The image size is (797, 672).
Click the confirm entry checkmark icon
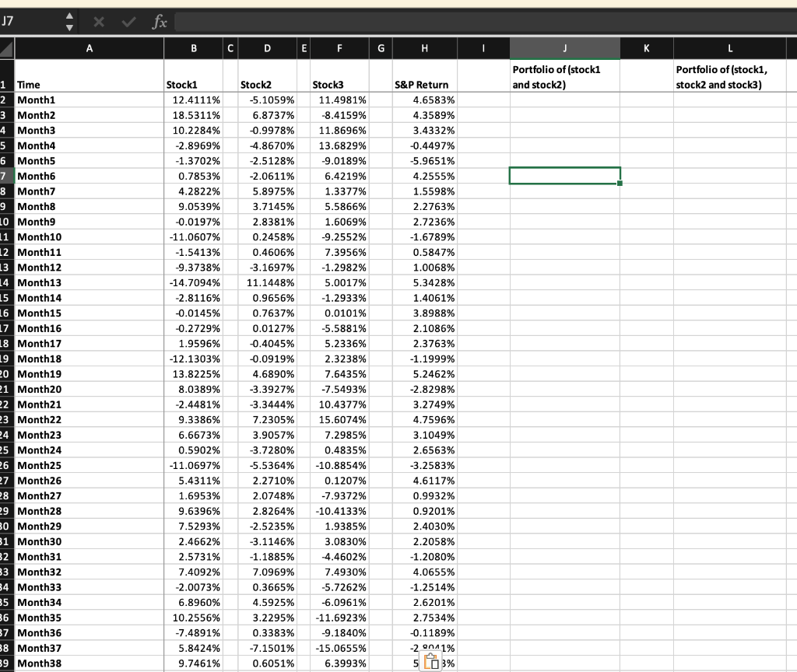128,22
